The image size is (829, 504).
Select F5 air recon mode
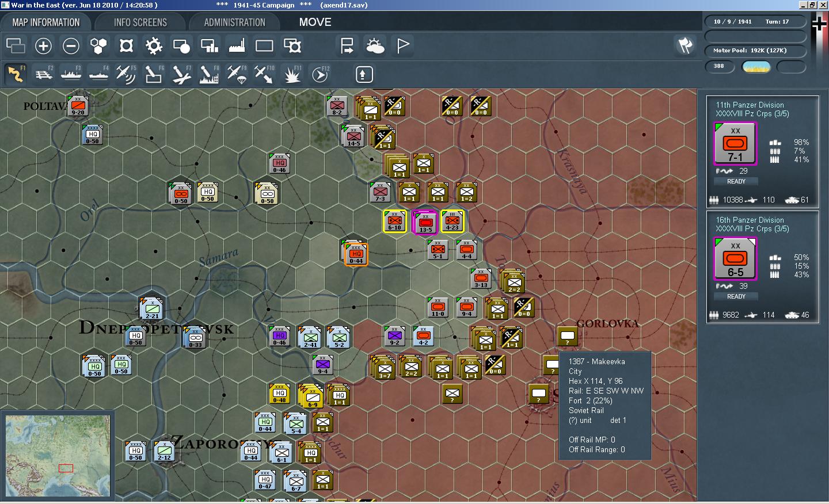point(126,74)
